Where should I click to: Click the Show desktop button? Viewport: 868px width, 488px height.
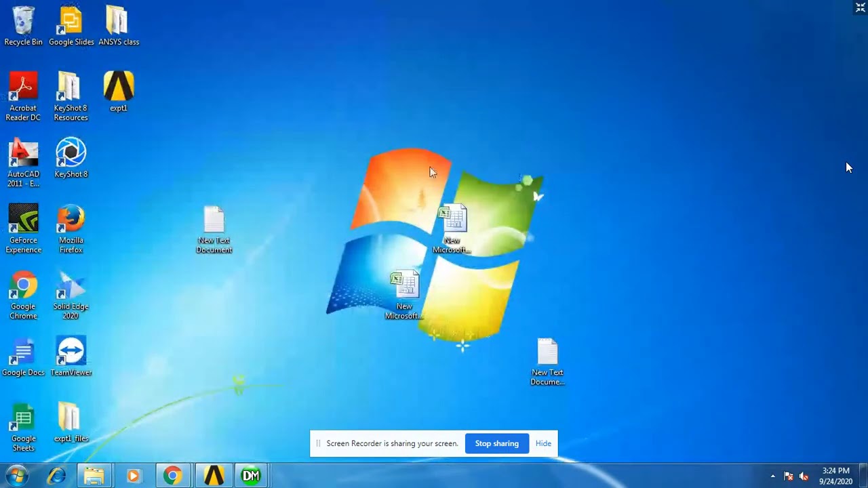(x=863, y=476)
